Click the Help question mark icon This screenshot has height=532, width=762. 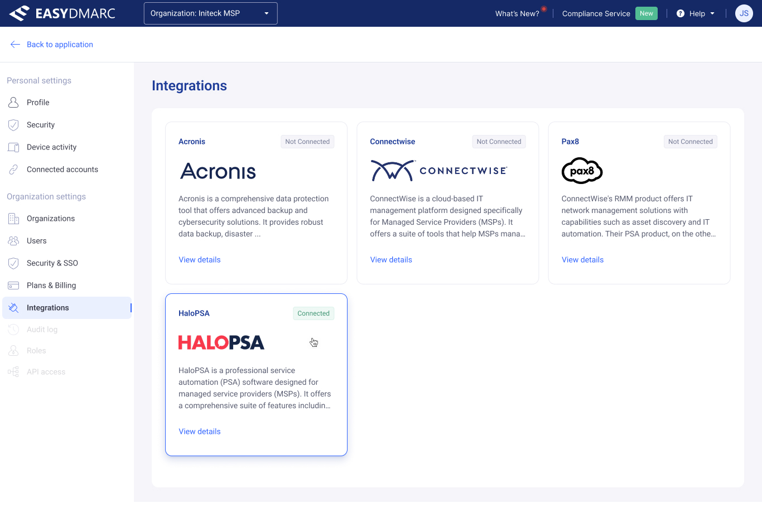681,13
